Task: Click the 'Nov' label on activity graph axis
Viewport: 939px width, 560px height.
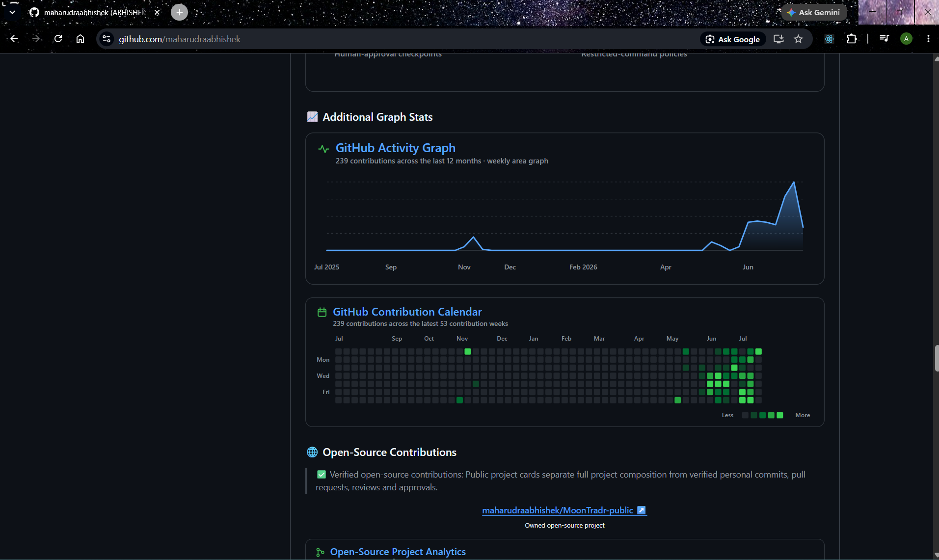Action: pos(464,267)
